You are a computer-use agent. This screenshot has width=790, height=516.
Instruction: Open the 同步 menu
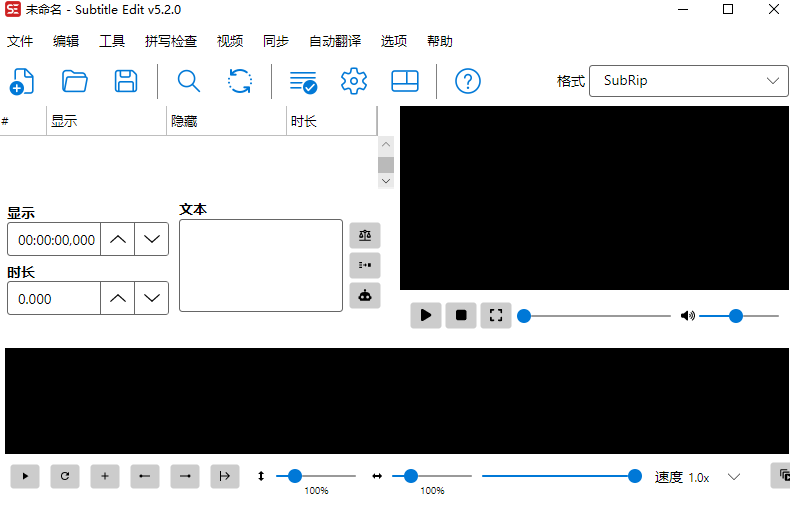pyautogui.click(x=276, y=41)
